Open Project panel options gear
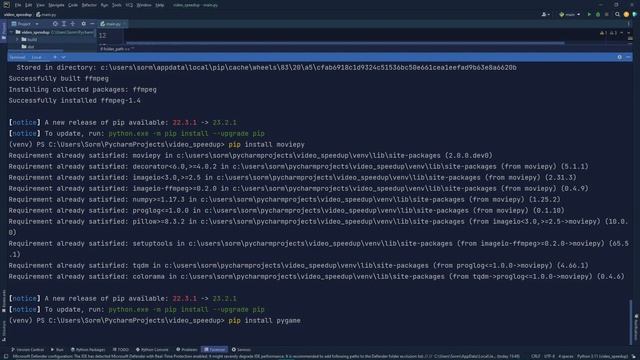The width and height of the screenshot is (640, 360). click(84, 24)
